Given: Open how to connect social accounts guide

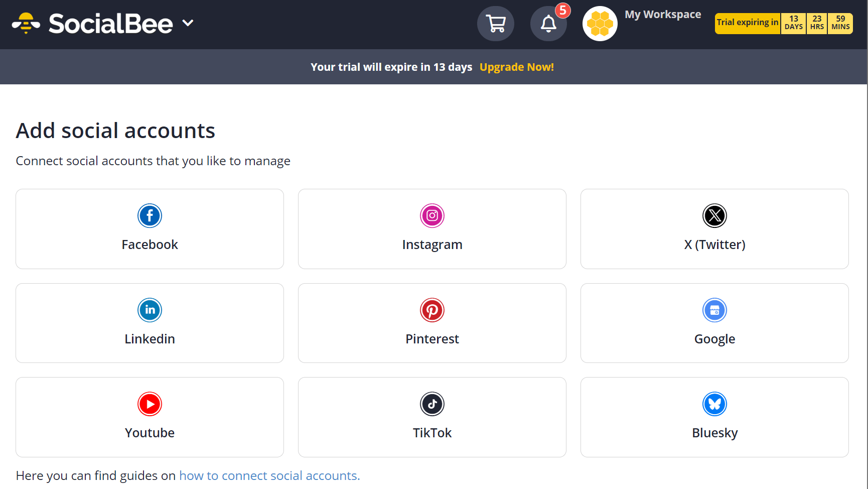Looking at the screenshot, I should (x=269, y=475).
